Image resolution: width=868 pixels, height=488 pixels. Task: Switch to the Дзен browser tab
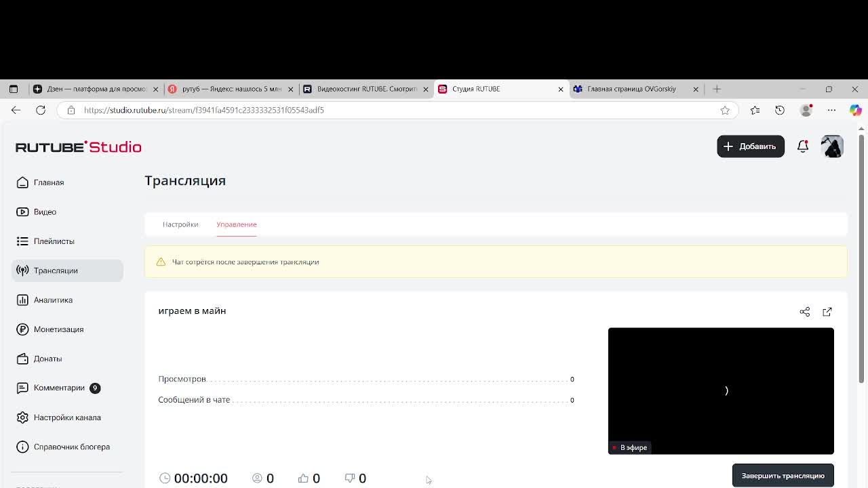coord(96,89)
